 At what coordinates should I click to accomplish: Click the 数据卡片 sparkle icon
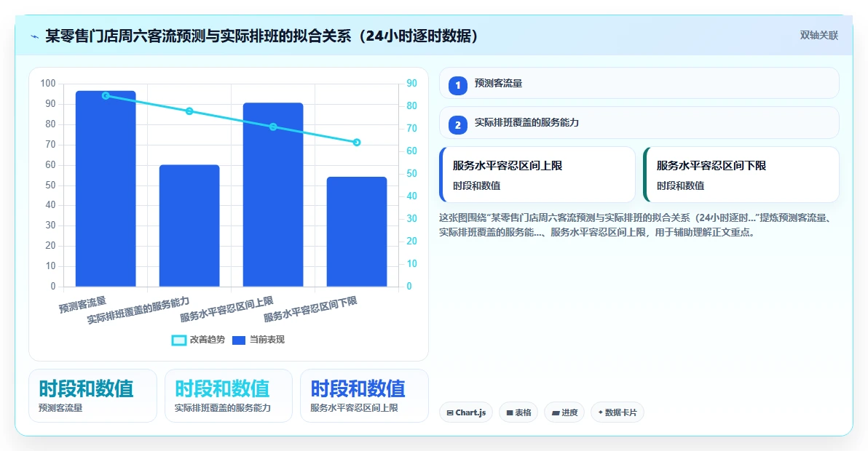600,412
